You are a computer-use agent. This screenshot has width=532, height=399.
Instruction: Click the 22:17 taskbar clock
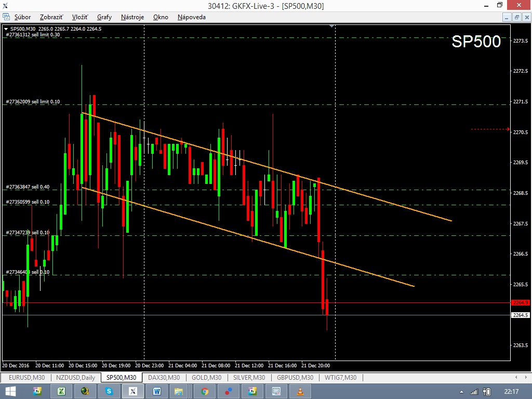511,392
